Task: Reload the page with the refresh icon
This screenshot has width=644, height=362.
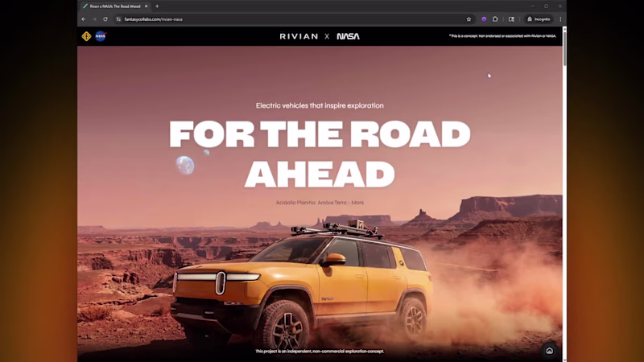Action: pos(105,19)
